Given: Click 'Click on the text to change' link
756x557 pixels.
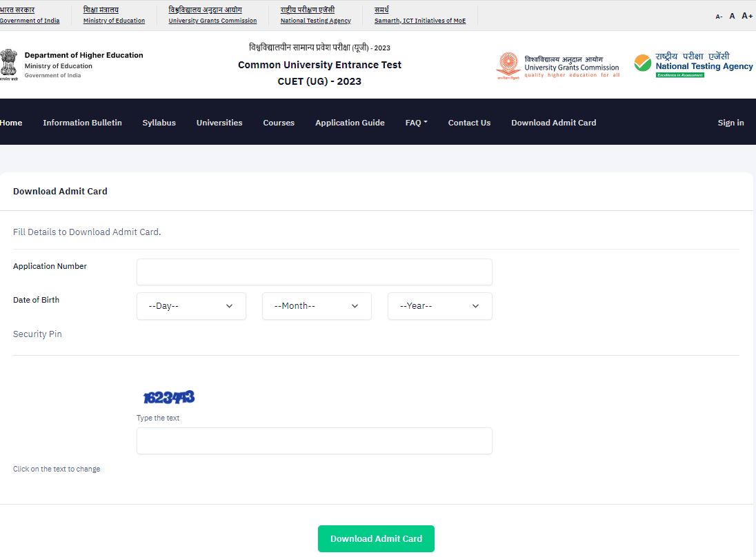Looking at the screenshot, I should point(57,469).
